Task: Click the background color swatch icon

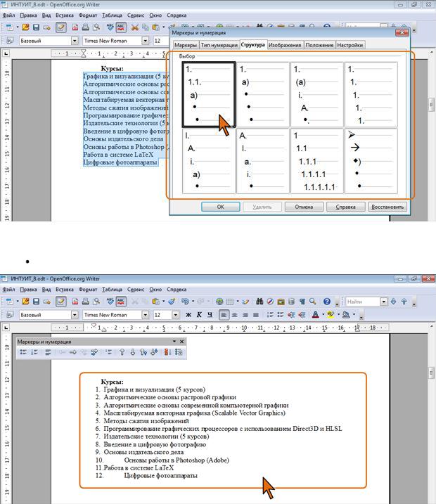Action: [346, 315]
